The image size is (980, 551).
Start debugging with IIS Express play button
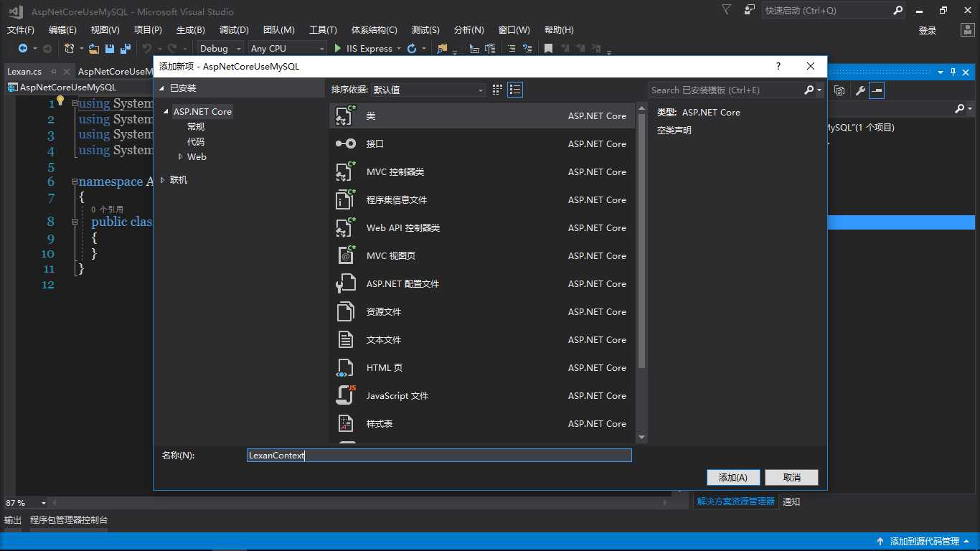click(339, 48)
